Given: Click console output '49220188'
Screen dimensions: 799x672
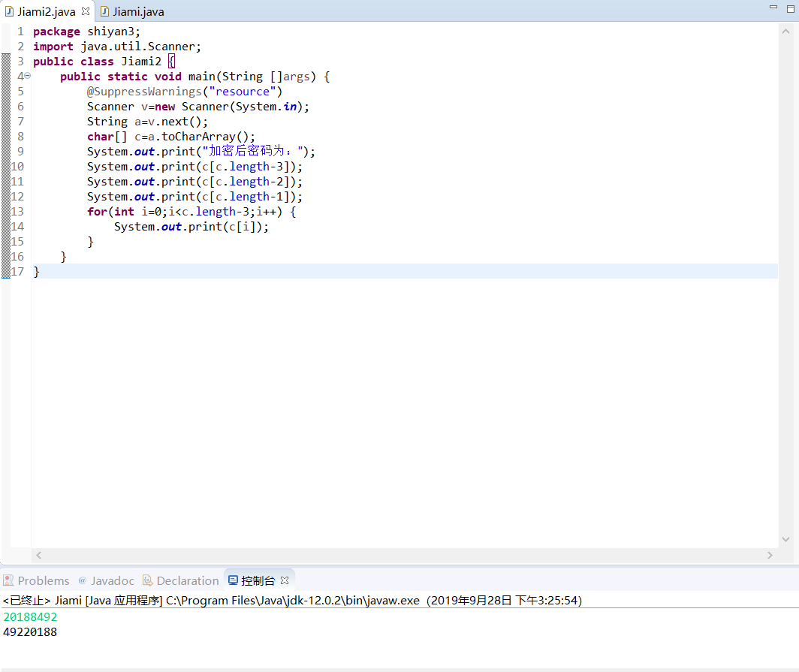Looking at the screenshot, I should point(30,632).
